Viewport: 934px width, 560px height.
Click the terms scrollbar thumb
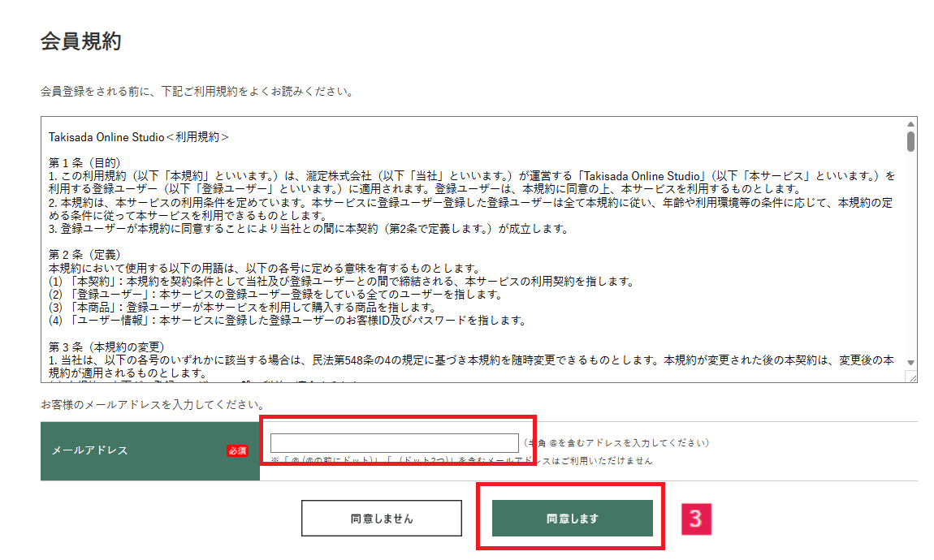click(910, 142)
